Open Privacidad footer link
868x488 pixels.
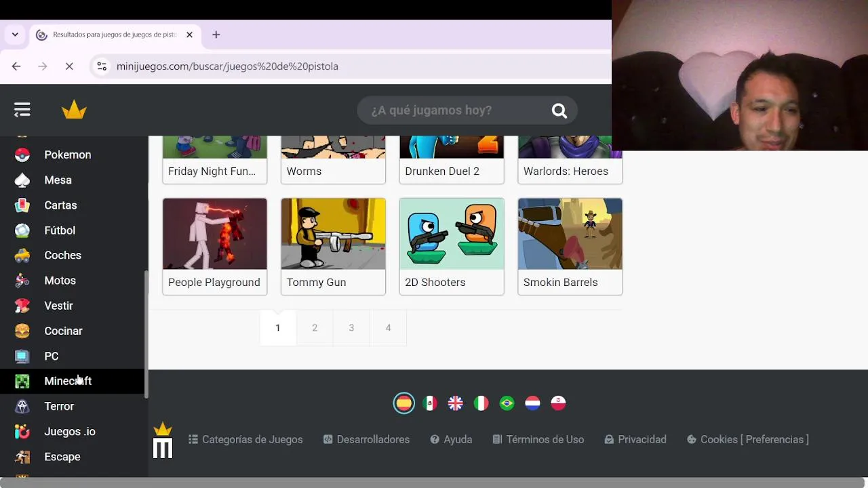pos(635,440)
